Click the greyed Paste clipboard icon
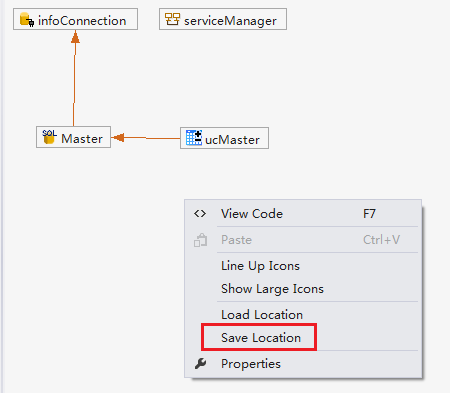The image size is (450, 393). (200, 240)
